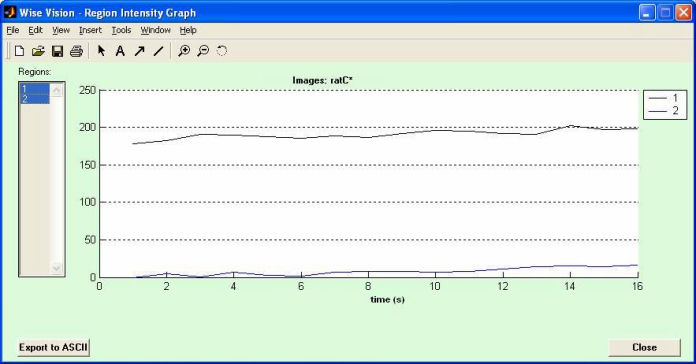
Task: Select region 2 in Regions list
Action: (x=35, y=99)
